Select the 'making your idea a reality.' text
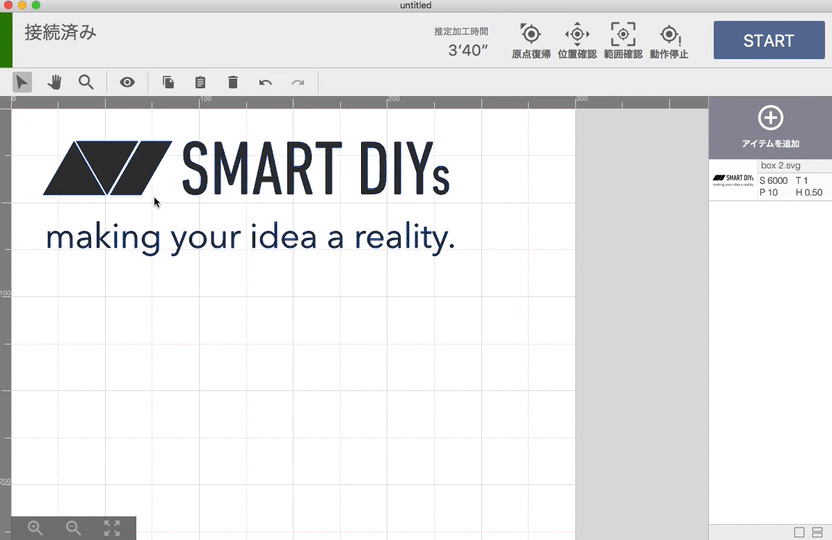This screenshot has height=540, width=832. click(250, 238)
